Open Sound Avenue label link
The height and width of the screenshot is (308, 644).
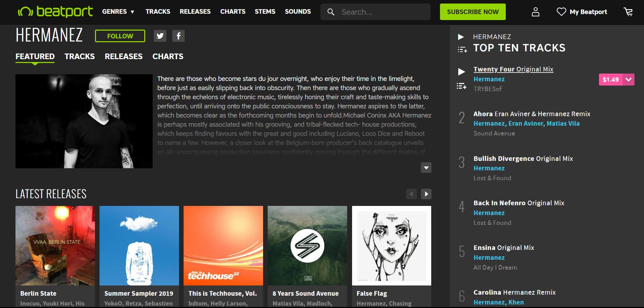[494, 133]
